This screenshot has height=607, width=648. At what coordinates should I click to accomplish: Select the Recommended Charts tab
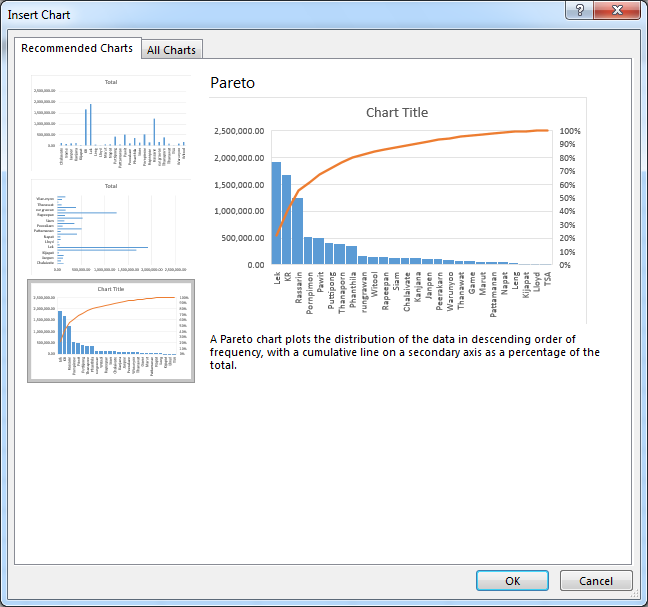[77, 48]
